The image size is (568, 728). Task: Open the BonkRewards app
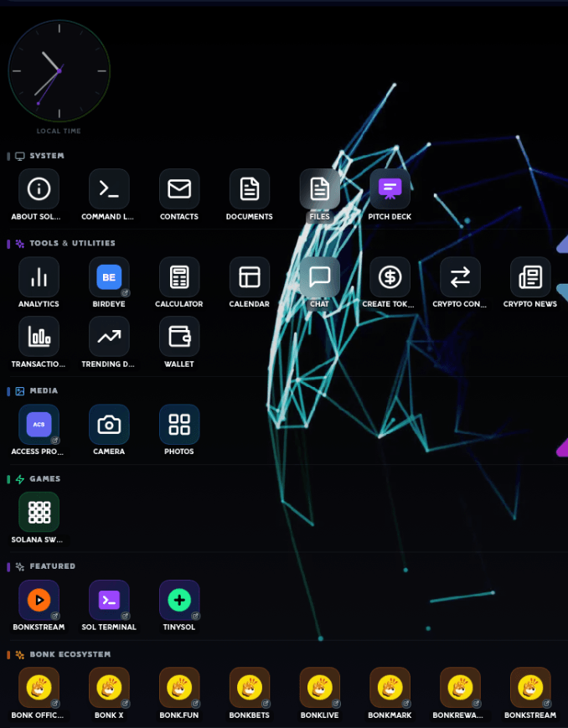pos(460,688)
